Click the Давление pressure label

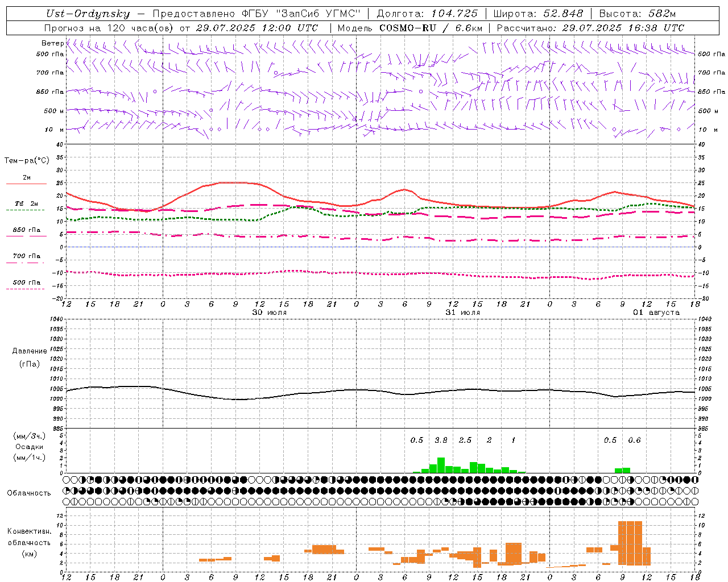point(30,351)
